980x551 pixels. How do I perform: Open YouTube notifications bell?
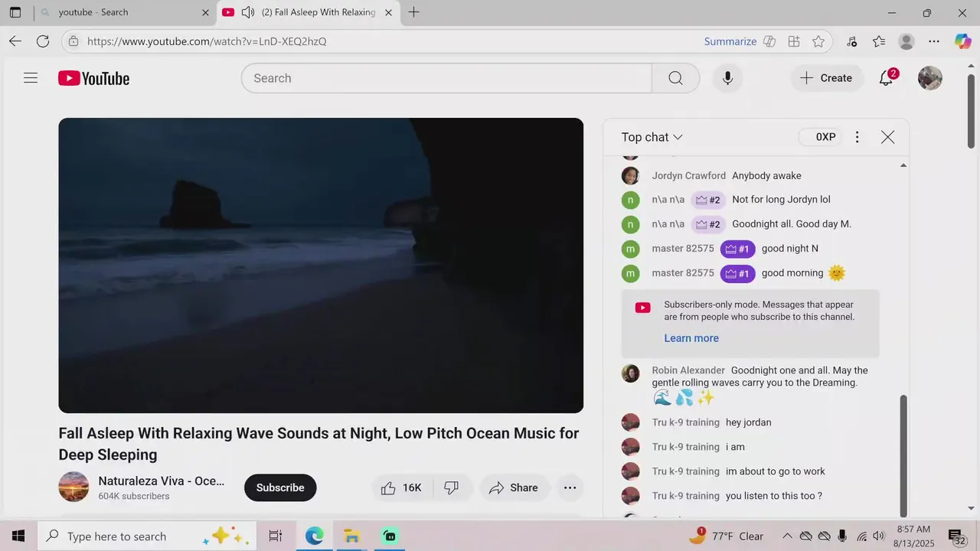coord(887,78)
